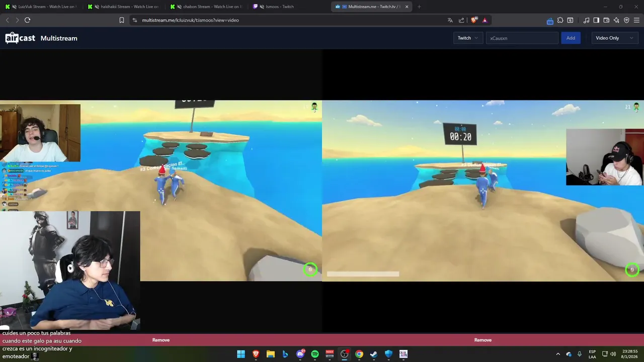Open the Bing icon on the taskbar
The width and height of the screenshot is (644, 362).
(x=285, y=354)
